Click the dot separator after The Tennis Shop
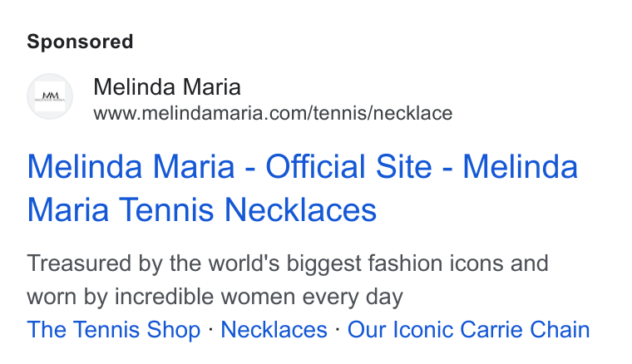This screenshot has height=364, width=632. pyautogui.click(x=210, y=329)
